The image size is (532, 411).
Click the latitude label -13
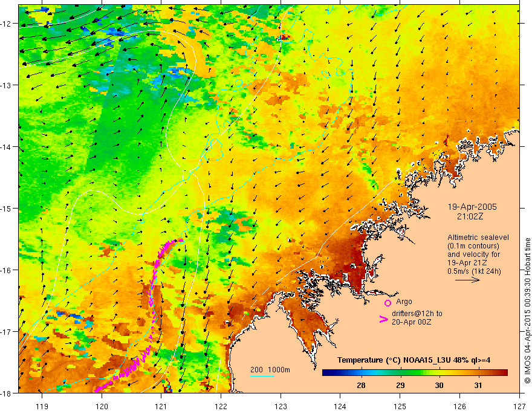click(x=7, y=85)
